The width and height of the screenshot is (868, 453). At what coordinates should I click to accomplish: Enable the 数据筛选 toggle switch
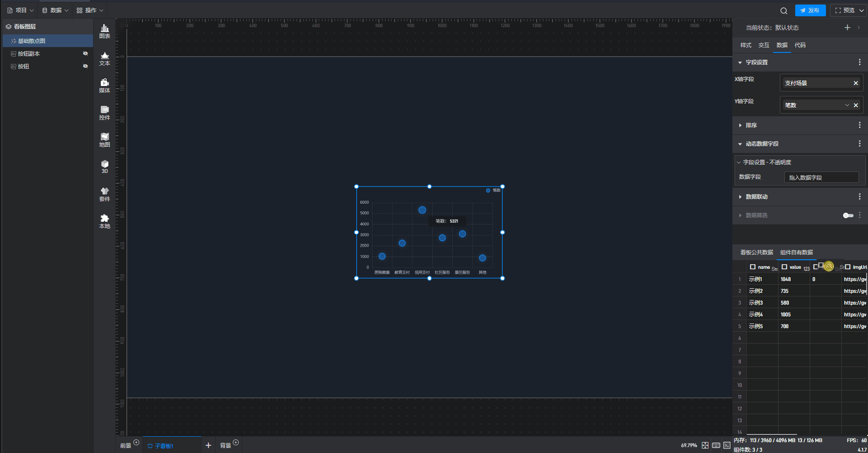pyautogui.click(x=848, y=215)
